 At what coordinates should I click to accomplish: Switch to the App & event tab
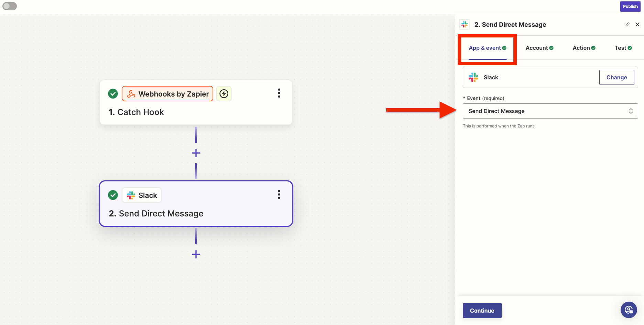[487, 48]
